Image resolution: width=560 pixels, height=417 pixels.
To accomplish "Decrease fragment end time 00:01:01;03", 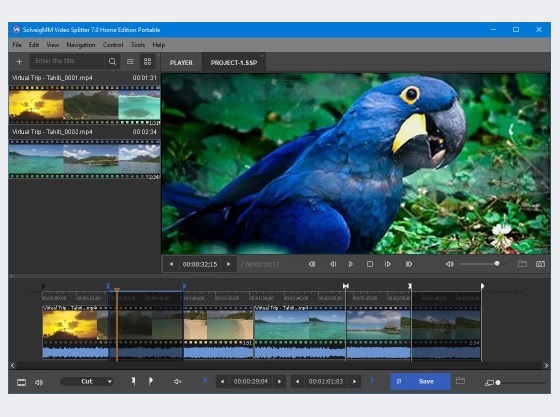I will 297,382.
